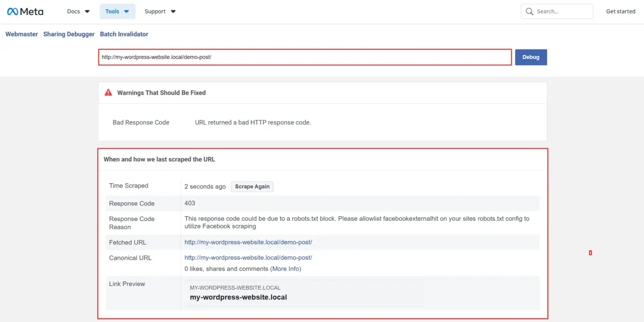Click 'When and how we last scraped the URL' heading
The image size is (644, 322).
[x=159, y=159]
